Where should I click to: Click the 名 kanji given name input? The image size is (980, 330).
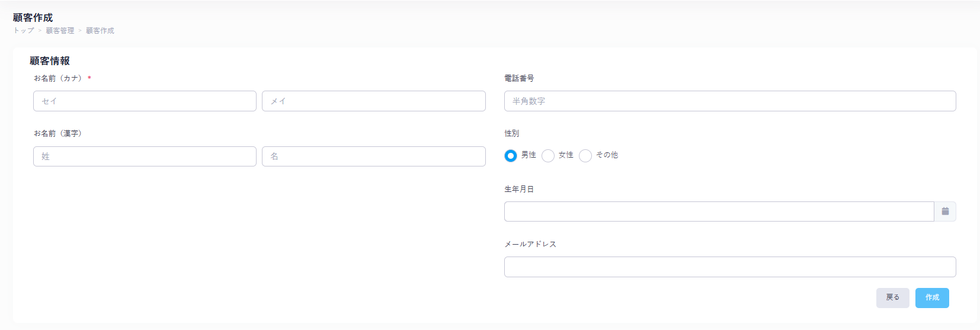tap(373, 156)
